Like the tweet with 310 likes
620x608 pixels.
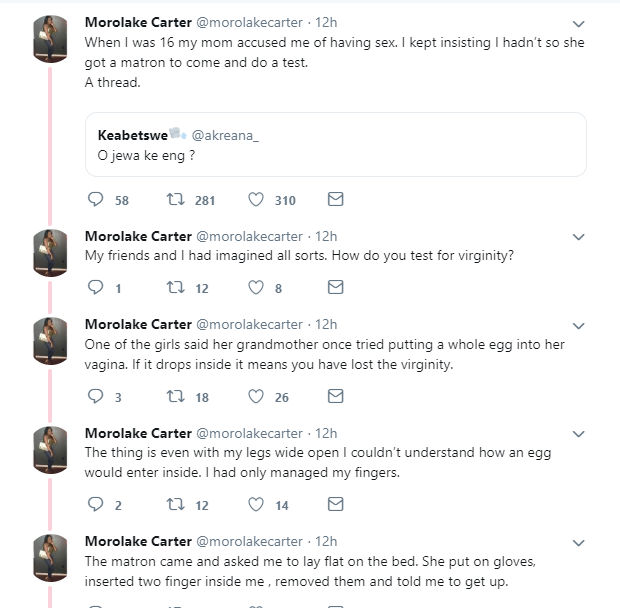tap(255, 200)
